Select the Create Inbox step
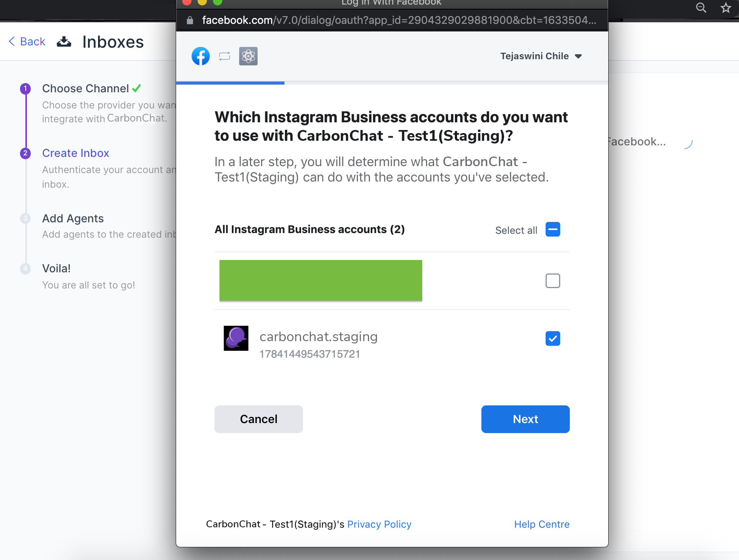Image resolution: width=739 pixels, height=560 pixels. tap(75, 153)
